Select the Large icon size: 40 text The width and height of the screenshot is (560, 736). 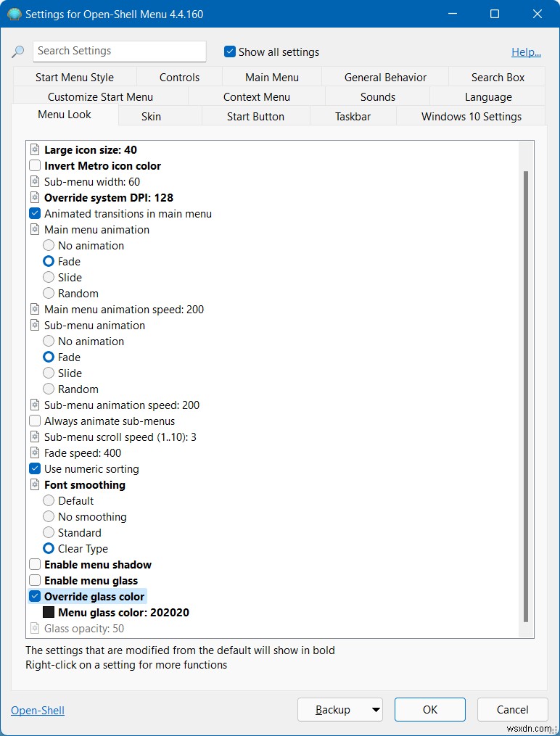click(x=91, y=149)
